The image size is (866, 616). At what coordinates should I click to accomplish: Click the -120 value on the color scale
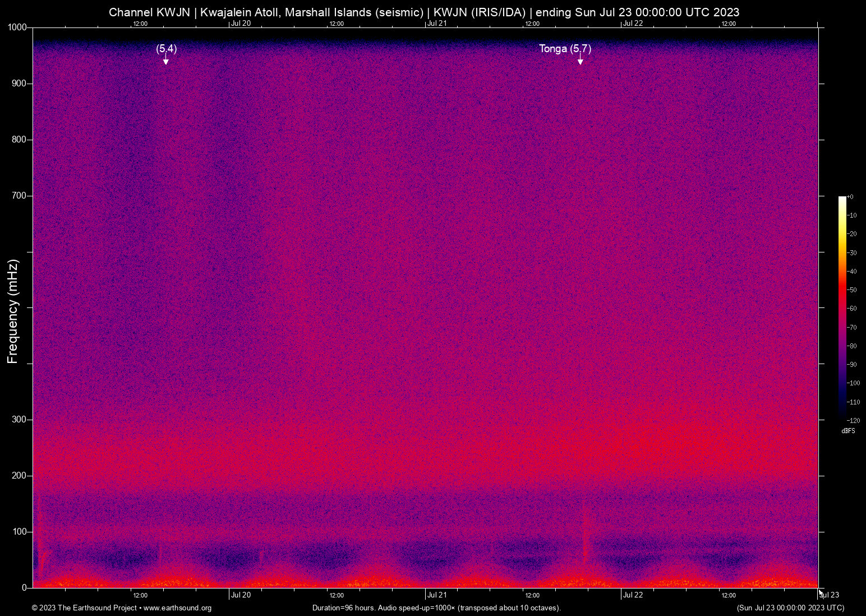click(x=853, y=420)
